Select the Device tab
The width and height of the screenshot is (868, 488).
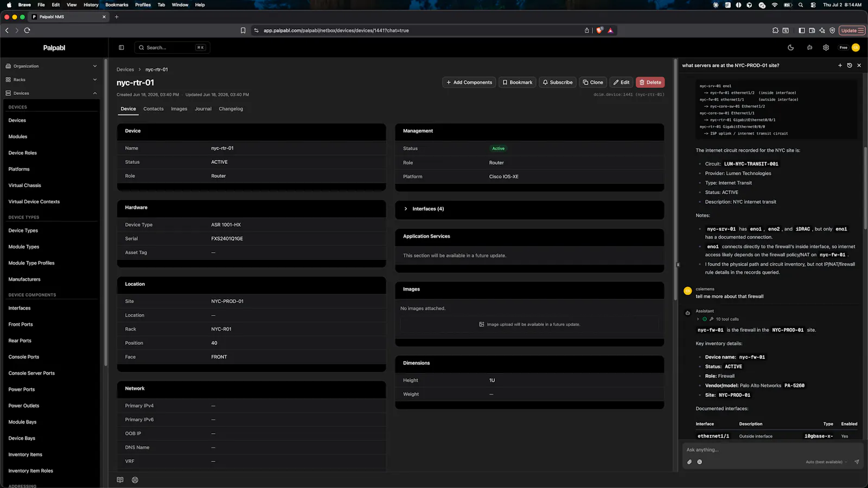(129, 109)
